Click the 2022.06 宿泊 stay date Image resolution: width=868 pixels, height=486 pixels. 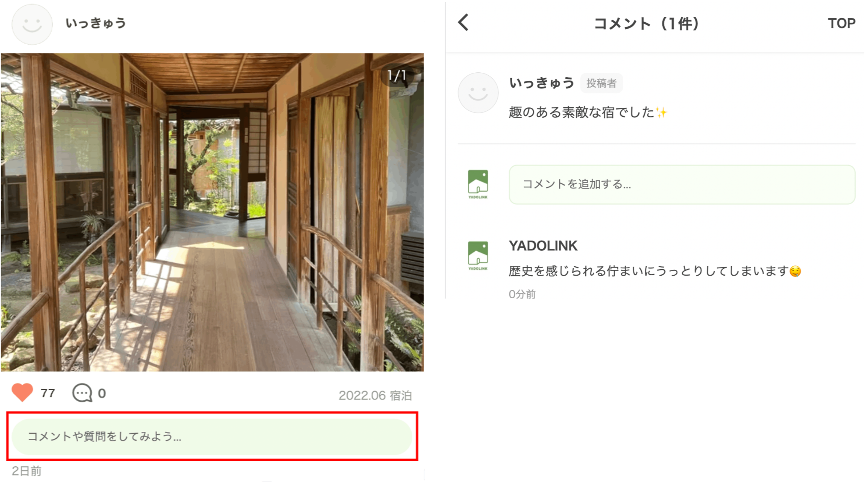[x=375, y=395]
